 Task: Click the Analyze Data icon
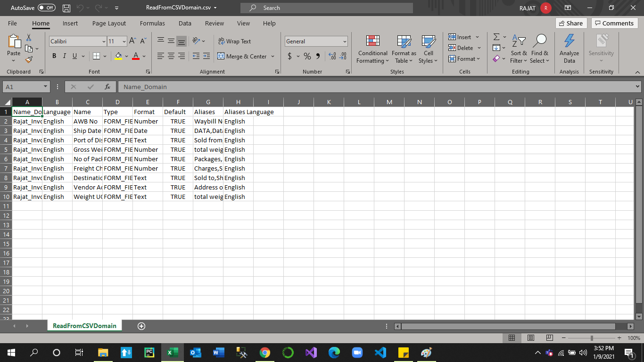pos(569,49)
